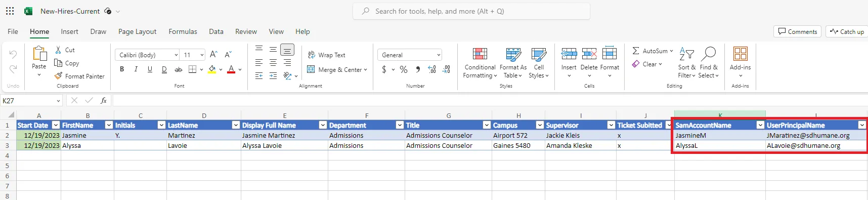Image resolution: width=868 pixels, height=200 pixels.
Task: Open the Sort & Filter menu
Action: pos(686,63)
